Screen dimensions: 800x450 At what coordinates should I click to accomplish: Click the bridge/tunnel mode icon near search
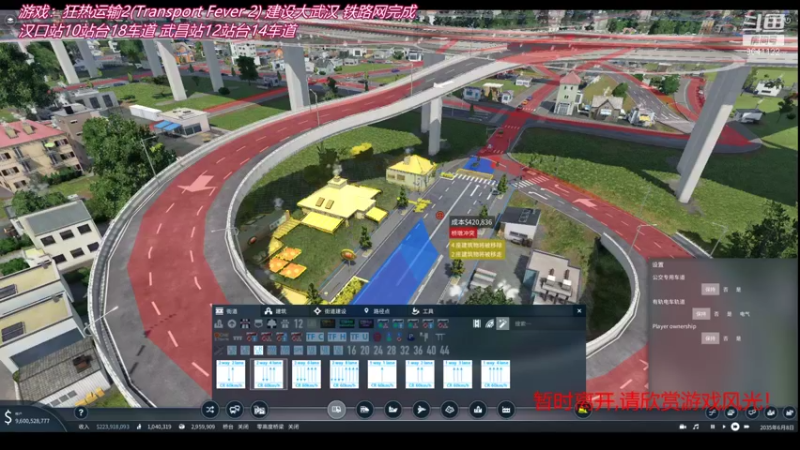click(477, 323)
